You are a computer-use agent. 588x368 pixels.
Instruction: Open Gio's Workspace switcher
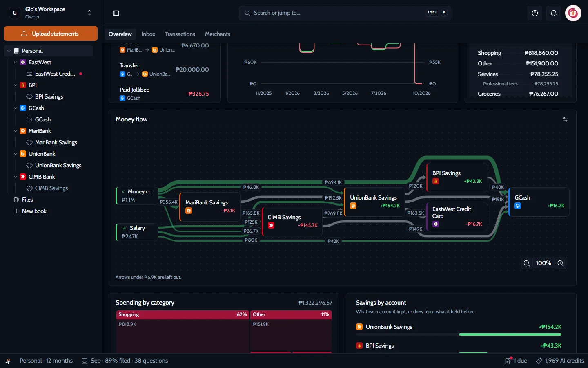click(51, 13)
